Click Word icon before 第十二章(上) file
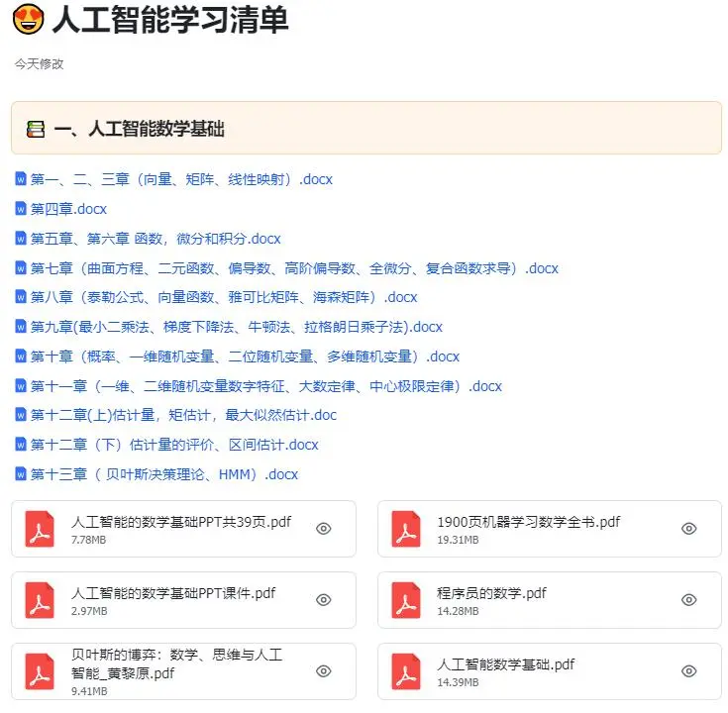Screen dimensions: 728x713 [21, 415]
